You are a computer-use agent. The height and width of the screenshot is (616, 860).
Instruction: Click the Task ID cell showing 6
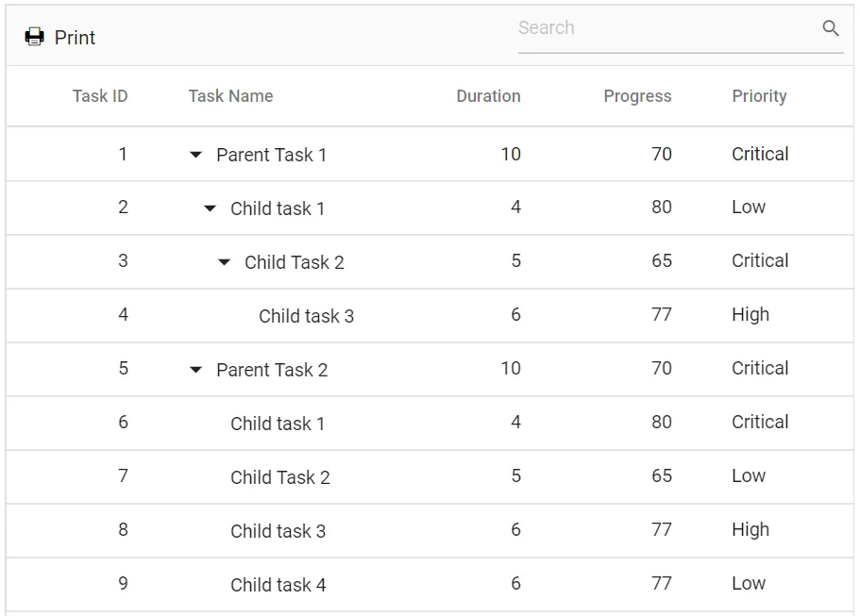pos(123,423)
